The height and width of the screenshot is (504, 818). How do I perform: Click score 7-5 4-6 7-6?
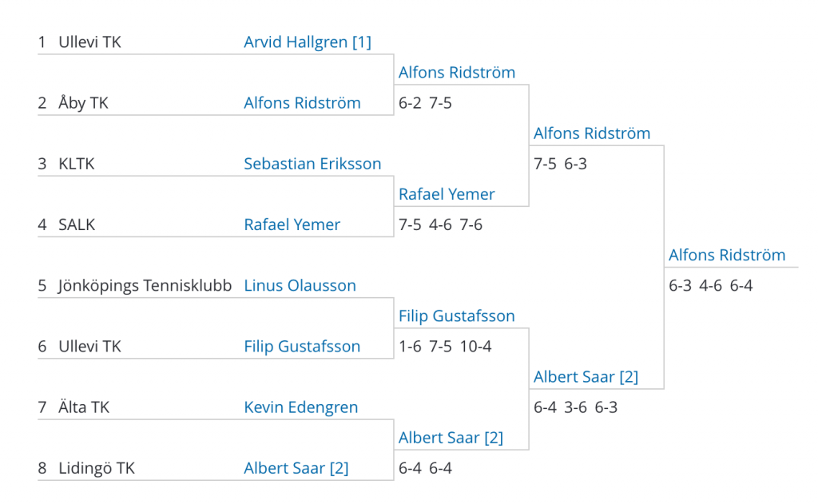click(440, 225)
